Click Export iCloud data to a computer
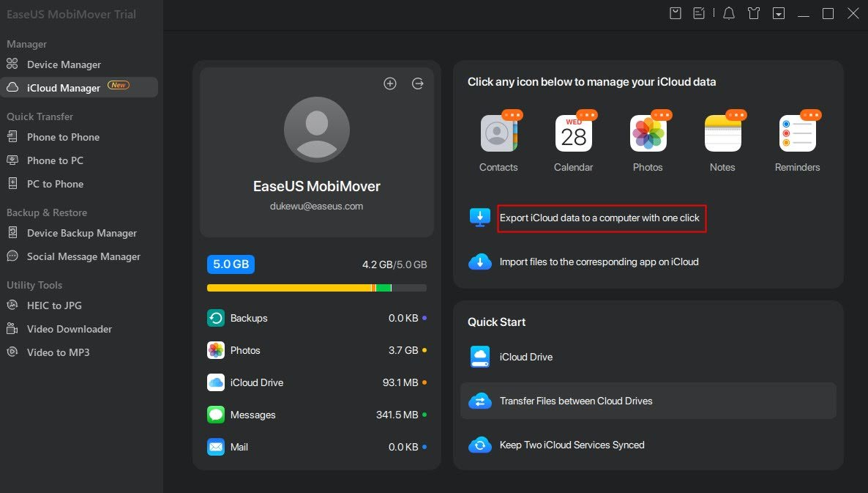The image size is (868, 493). click(x=599, y=218)
